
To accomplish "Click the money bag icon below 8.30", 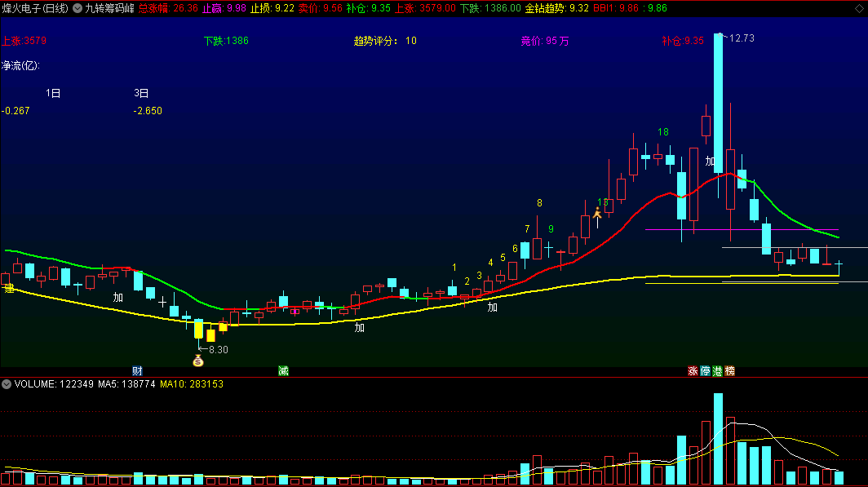I will point(198,361).
